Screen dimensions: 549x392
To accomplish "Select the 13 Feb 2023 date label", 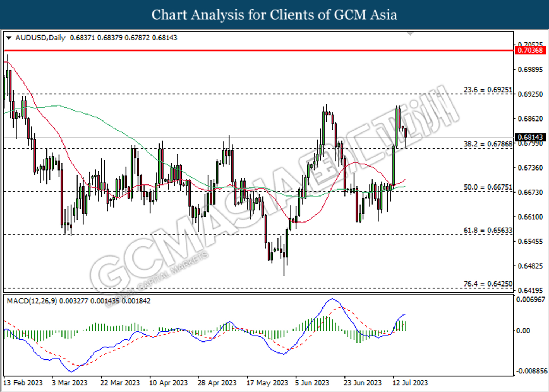I will click(x=23, y=383).
